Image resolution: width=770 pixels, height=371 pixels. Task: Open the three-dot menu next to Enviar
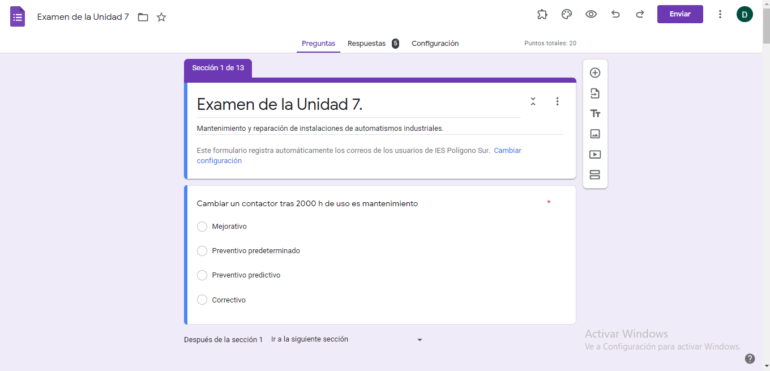[720, 14]
